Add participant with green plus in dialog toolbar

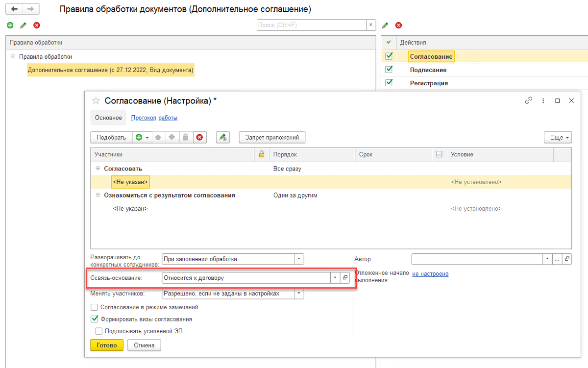point(139,137)
